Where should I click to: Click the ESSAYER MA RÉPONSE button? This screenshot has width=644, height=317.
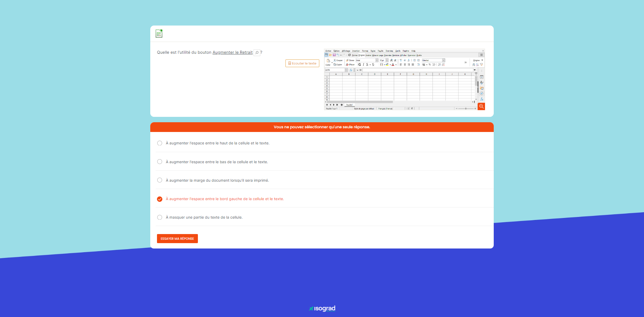click(177, 238)
